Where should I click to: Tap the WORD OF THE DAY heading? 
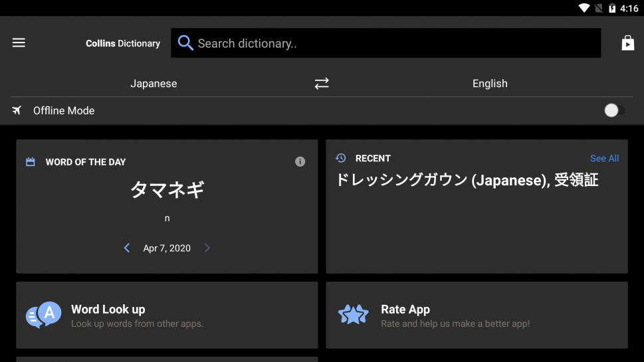click(x=86, y=162)
